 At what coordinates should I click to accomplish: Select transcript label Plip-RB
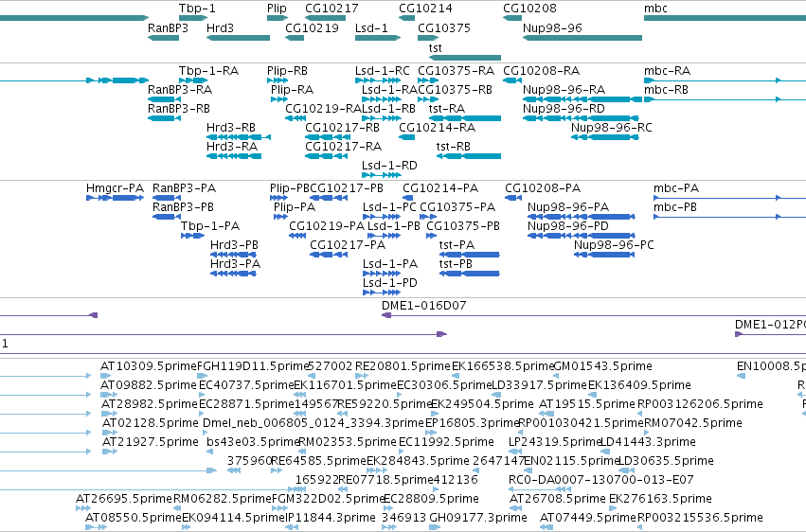click(287, 70)
